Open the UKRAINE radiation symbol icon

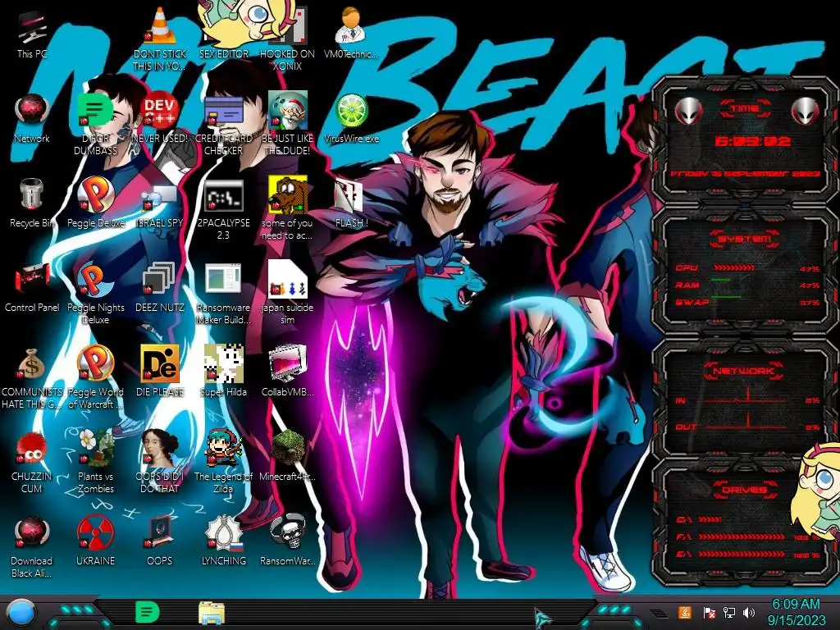tap(95, 541)
